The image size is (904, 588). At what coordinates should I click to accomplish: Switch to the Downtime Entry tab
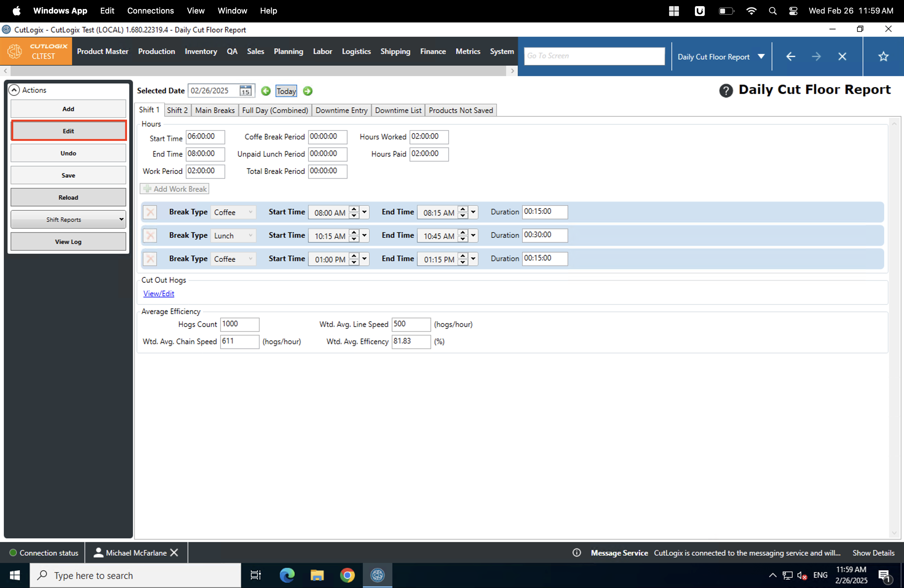click(341, 110)
